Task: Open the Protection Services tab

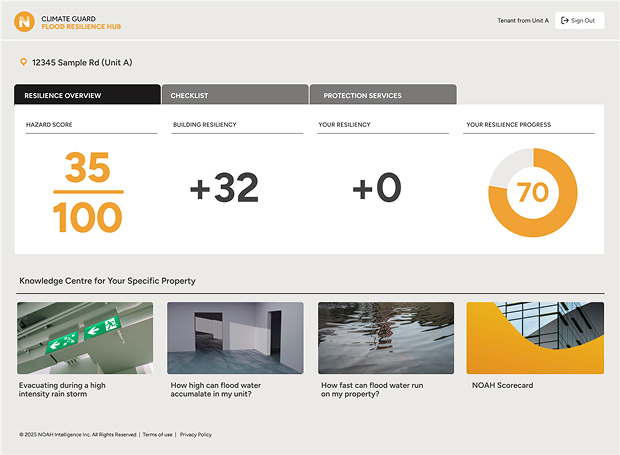Action: click(383, 96)
